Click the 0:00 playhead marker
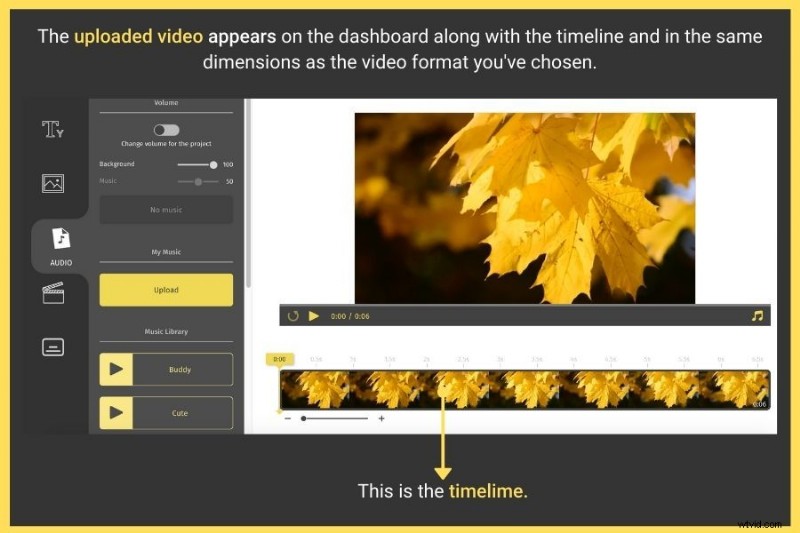Image resolution: width=800 pixels, height=533 pixels. [280, 359]
